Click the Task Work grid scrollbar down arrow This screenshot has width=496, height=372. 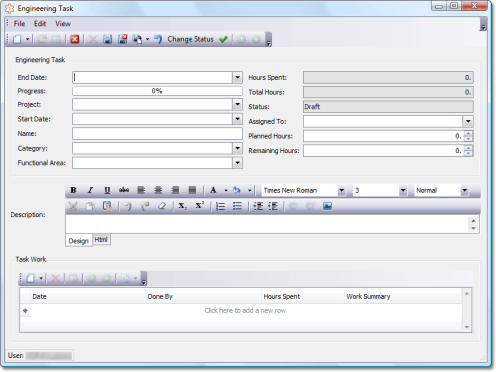tap(467, 327)
